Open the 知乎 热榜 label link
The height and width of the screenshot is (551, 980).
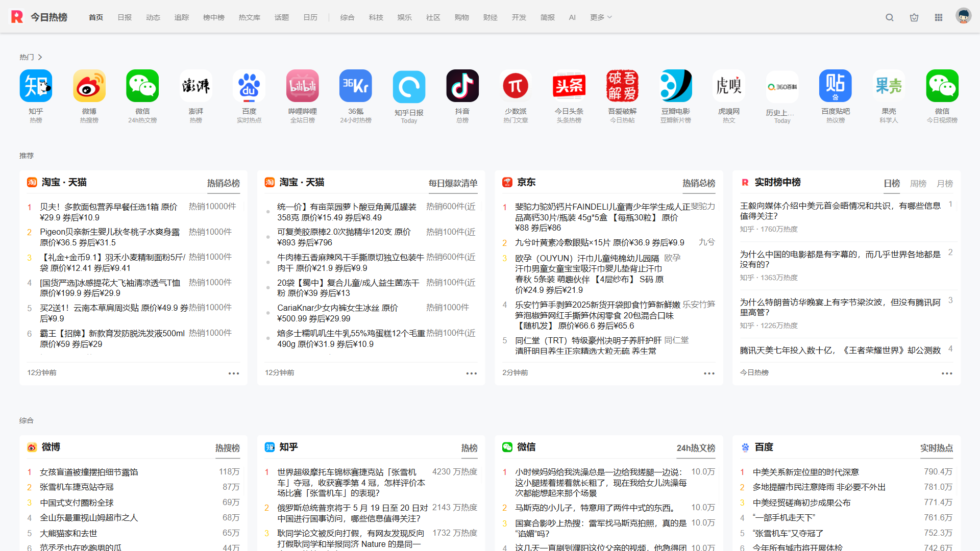click(470, 448)
